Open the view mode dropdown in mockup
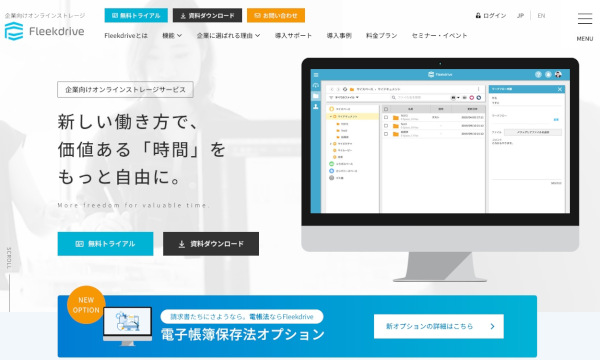600x360 pixels. 455,98
